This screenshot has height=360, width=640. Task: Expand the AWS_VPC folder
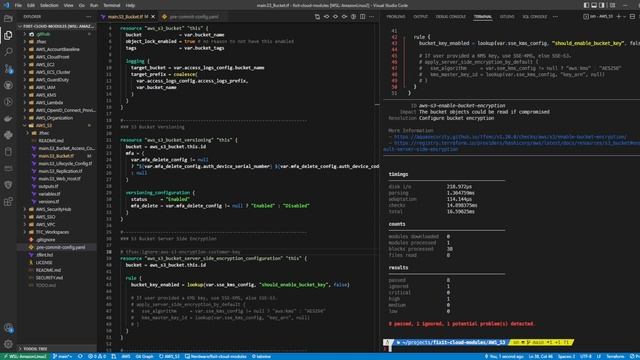(45, 224)
